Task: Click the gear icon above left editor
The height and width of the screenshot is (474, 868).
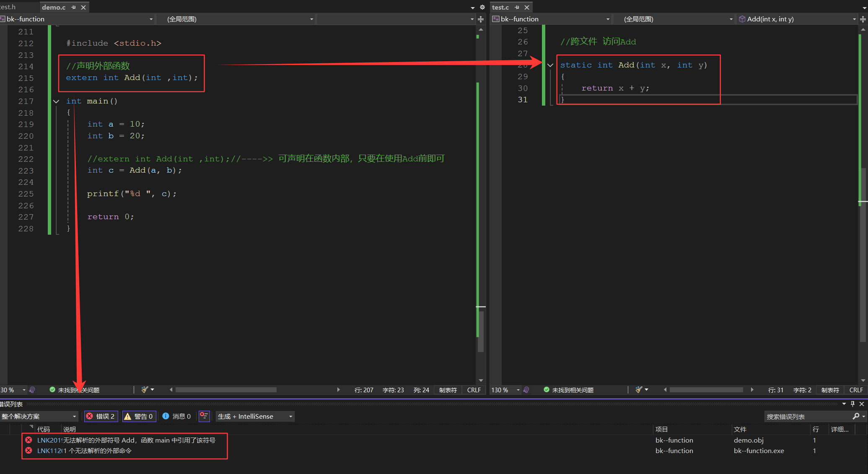Action: coord(482,8)
